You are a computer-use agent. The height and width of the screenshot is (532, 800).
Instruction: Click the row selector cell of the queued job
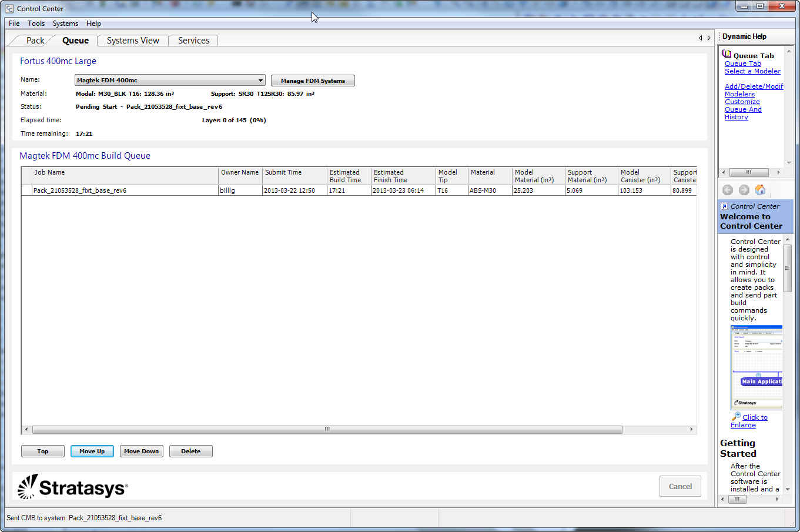click(x=27, y=190)
